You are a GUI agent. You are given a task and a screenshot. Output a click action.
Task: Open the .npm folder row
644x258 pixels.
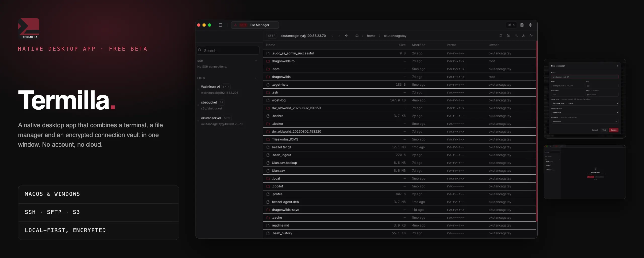(x=399, y=69)
